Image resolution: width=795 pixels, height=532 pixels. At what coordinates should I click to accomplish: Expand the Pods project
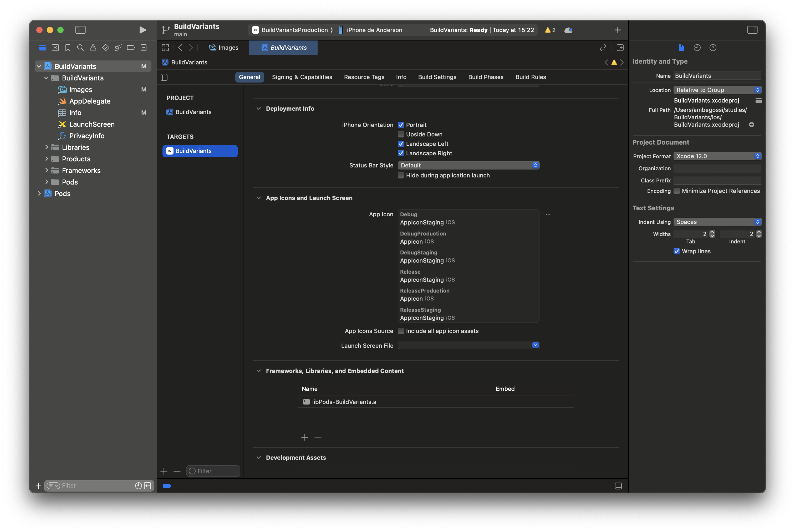[x=39, y=193]
